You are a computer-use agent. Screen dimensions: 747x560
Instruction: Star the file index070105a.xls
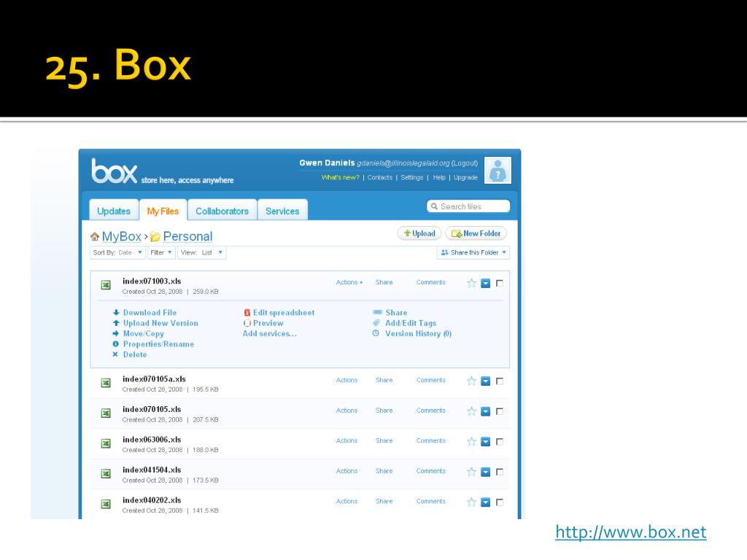[471, 381]
